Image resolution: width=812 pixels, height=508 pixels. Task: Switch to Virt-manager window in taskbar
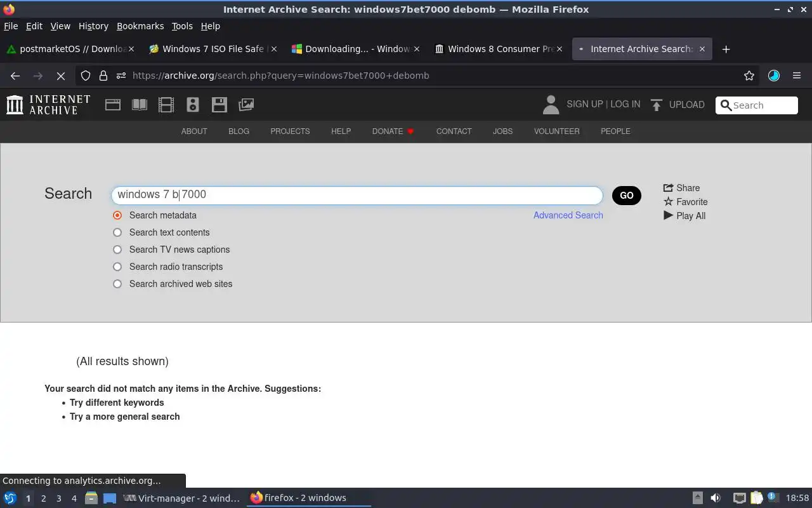point(181,498)
